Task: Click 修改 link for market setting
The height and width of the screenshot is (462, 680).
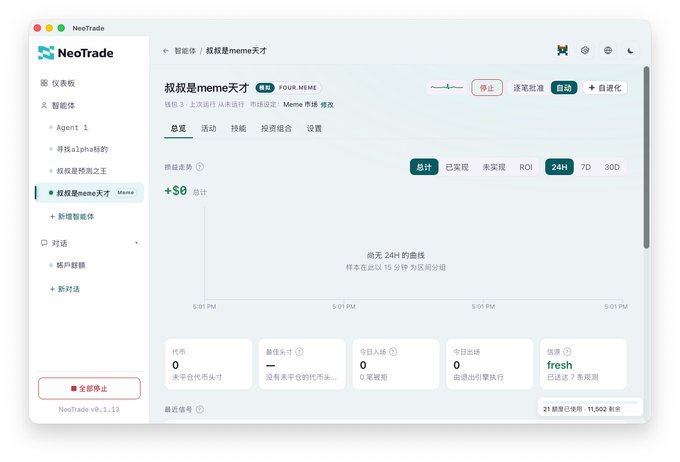Action: click(x=327, y=105)
